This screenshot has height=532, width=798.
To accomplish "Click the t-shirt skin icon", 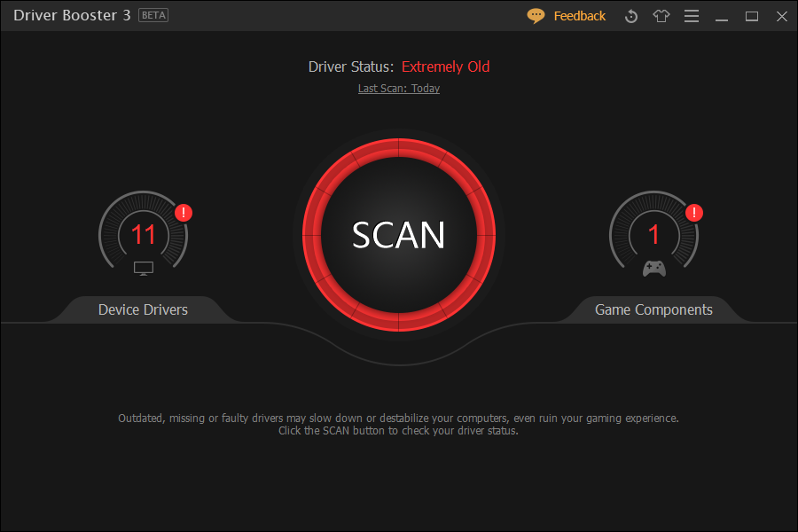I will click(x=661, y=16).
